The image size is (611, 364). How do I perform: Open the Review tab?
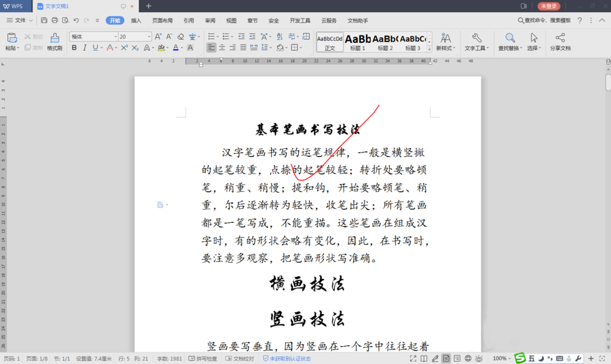[x=210, y=21]
